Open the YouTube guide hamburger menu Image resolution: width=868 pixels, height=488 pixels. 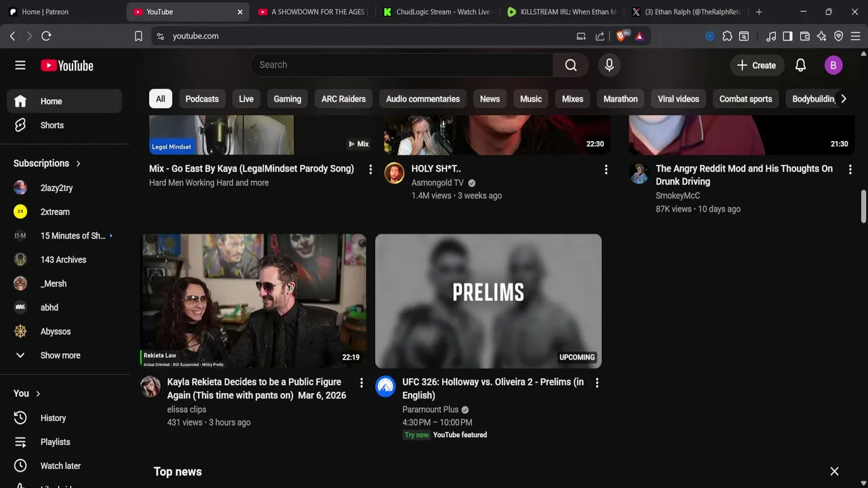click(20, 65)
